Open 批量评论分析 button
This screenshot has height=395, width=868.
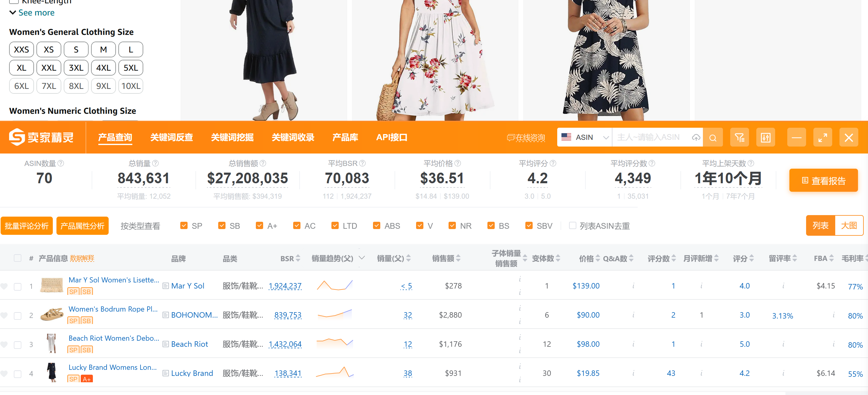tap(27, 226)
